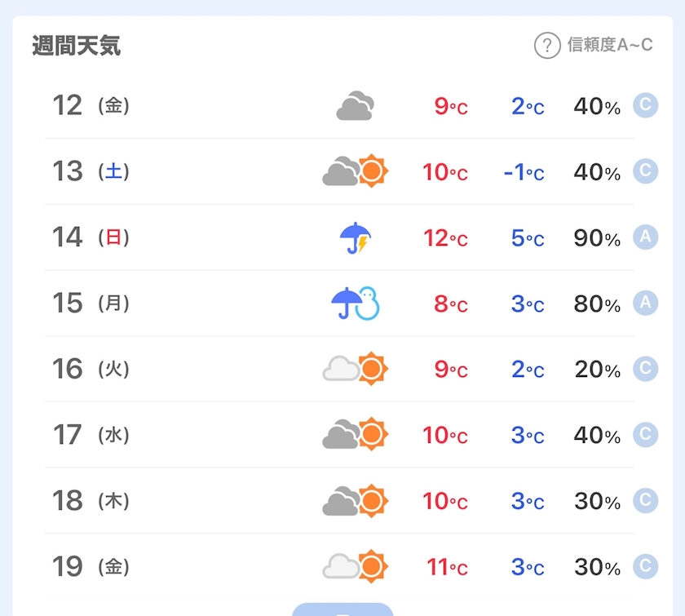Click the white cloud-and-sun icon on the 16th

pyautogui.click(x=356, y=369)
